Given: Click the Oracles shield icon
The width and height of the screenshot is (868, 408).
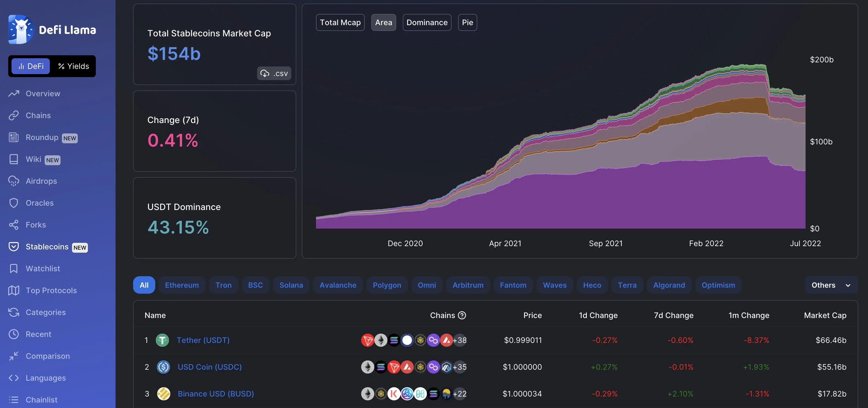Looking at the screenshot, I should [x=13, y=203].
